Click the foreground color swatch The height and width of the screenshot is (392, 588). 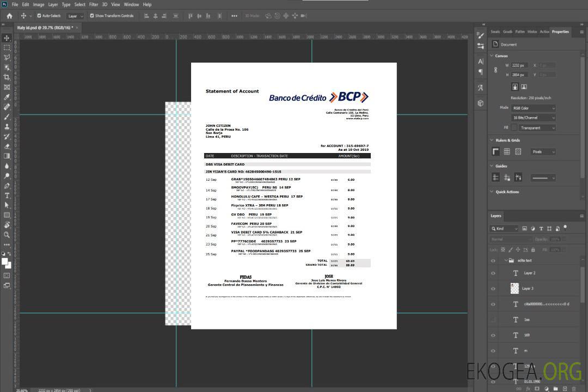5,262
